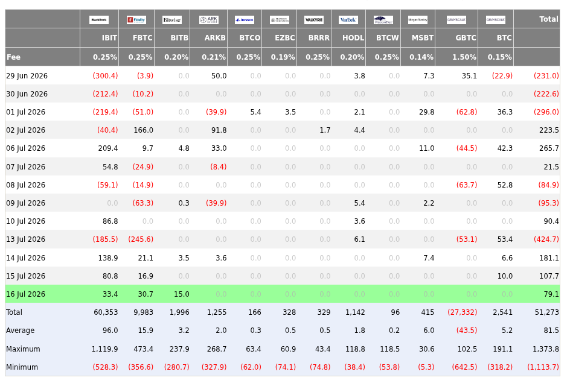This screenshot has width=570, height=392.
Task: Click the 1,119.9 IBIT maximum value
Action: point(104,349)
